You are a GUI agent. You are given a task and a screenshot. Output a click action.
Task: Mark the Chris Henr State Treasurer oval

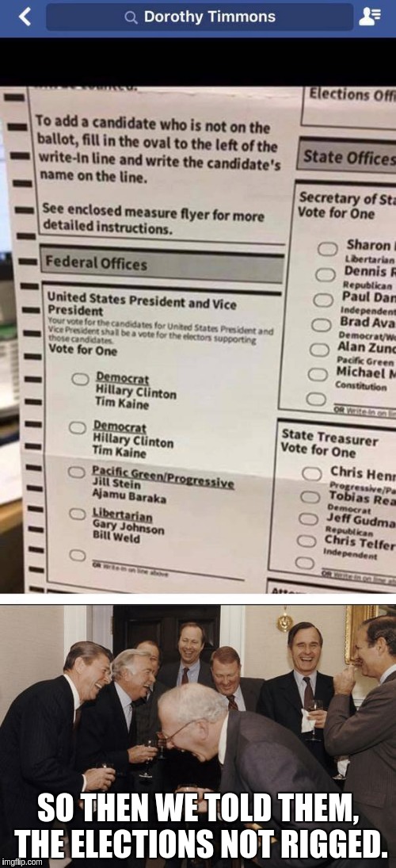(x=312, y=474)
